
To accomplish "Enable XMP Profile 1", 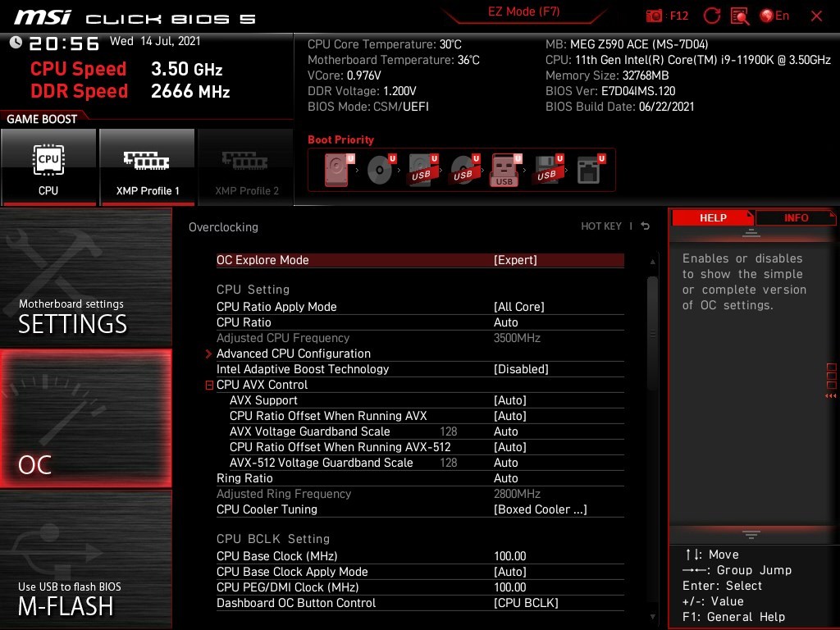I will click(147, 167).
